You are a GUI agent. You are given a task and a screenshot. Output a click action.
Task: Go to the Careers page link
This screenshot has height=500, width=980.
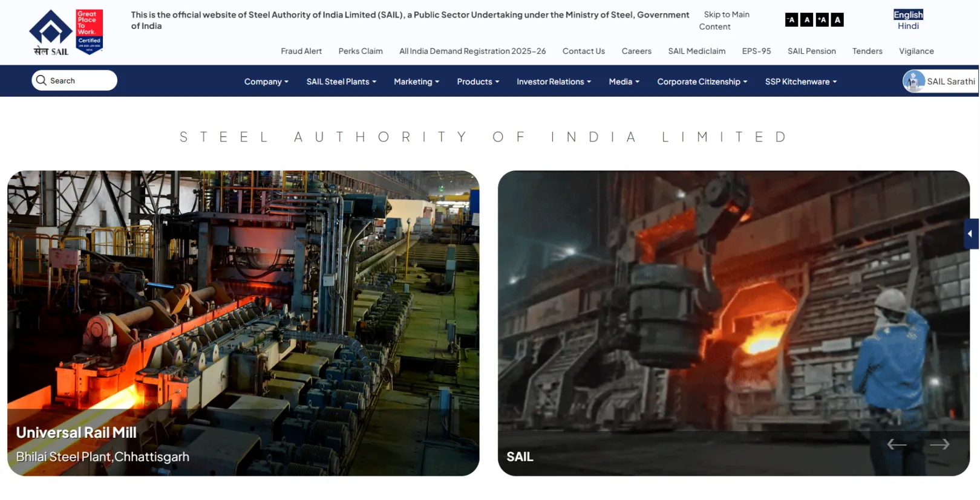[x=636, y=51]
